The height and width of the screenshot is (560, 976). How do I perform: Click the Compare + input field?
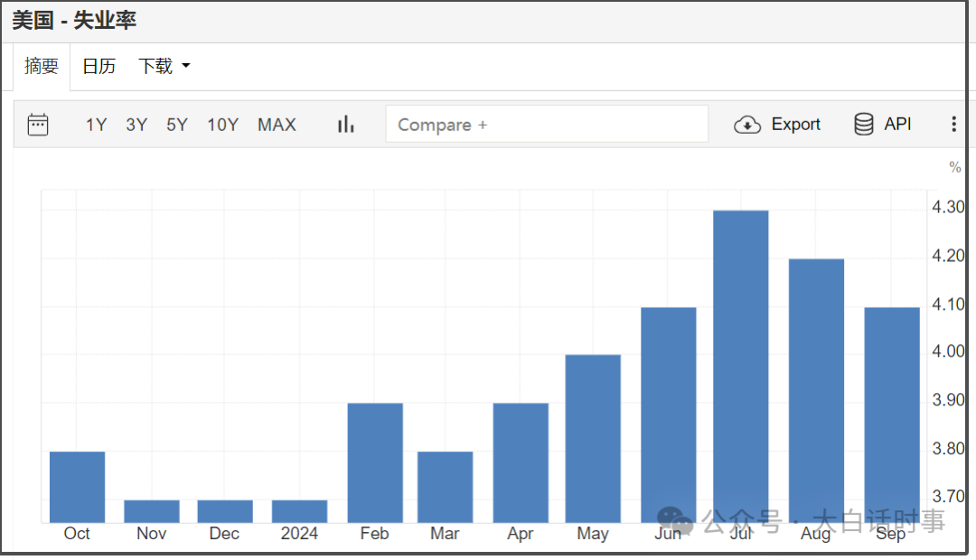547,124
